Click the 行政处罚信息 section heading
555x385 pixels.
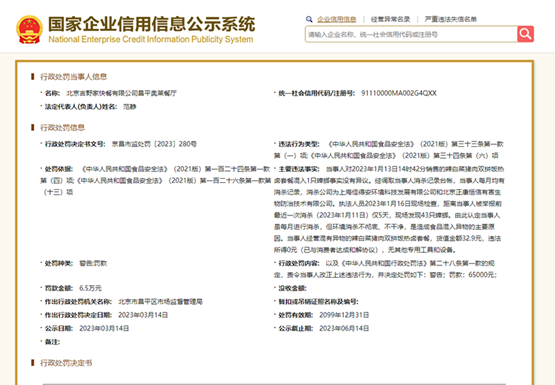click(x=63, y=128)
